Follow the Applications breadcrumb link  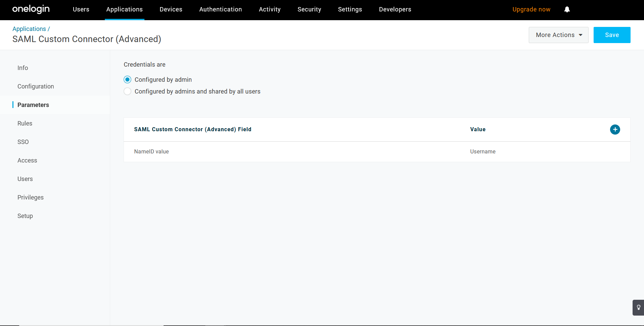(29, 29)
